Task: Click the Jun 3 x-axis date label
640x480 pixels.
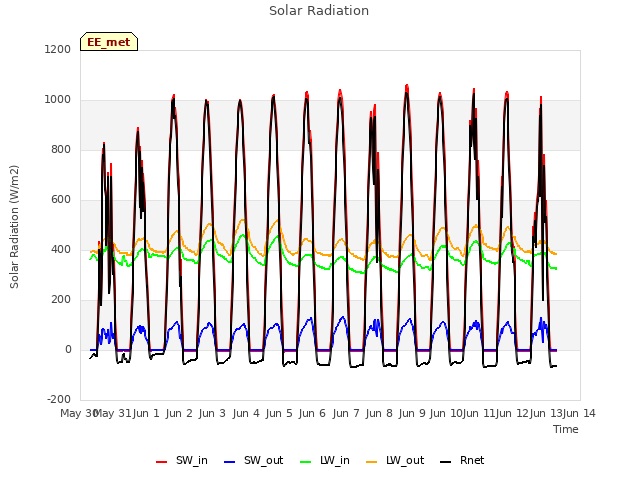Action: [212, 413]
